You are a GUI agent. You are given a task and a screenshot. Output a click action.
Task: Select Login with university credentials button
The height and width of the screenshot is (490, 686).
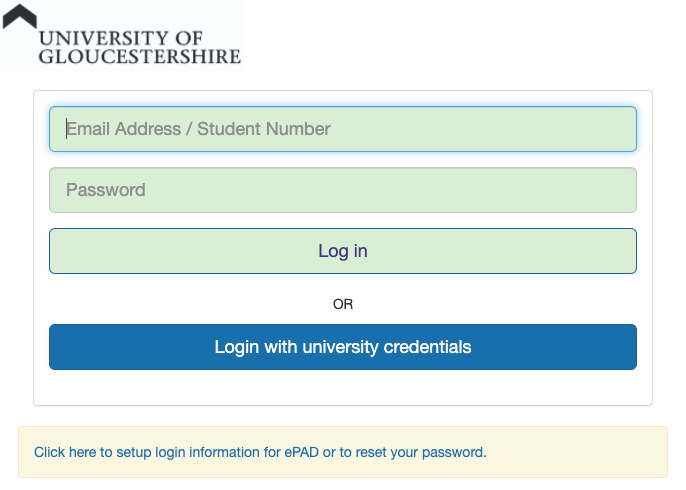click(343, 347)
